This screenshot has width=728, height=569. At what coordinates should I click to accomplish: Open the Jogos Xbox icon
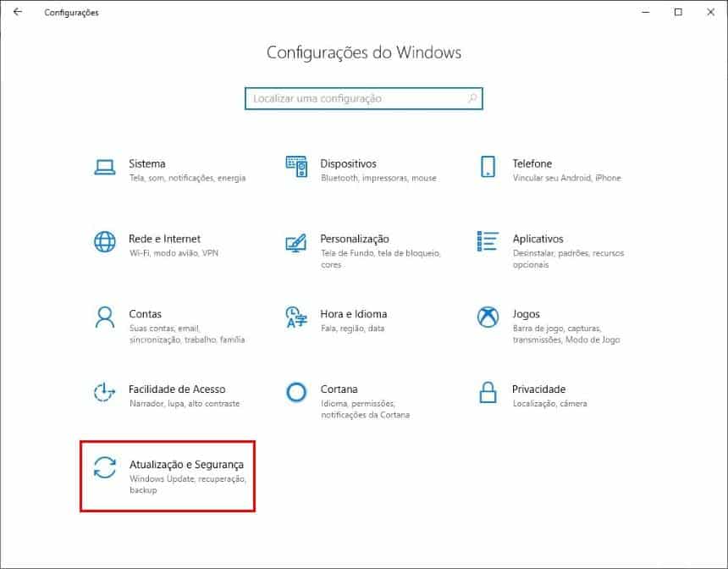(x=488, y=318)
